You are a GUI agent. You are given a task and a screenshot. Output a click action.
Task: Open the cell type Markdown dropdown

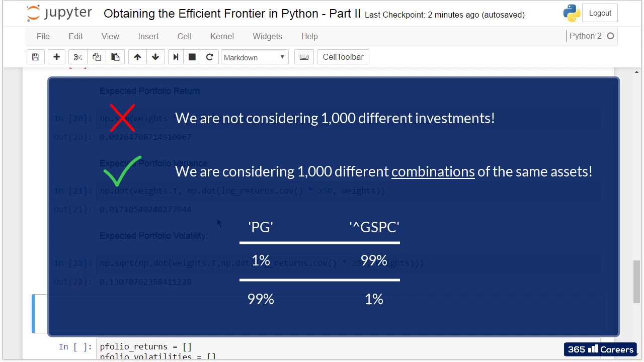click(255, 57)
